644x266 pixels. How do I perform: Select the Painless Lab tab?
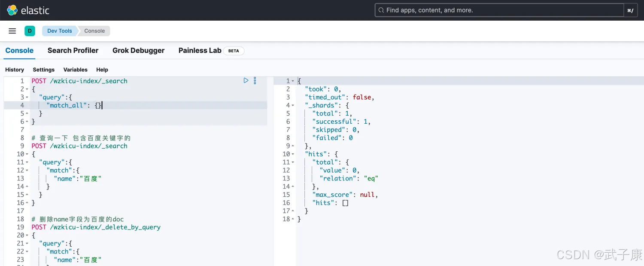[200, 51]
